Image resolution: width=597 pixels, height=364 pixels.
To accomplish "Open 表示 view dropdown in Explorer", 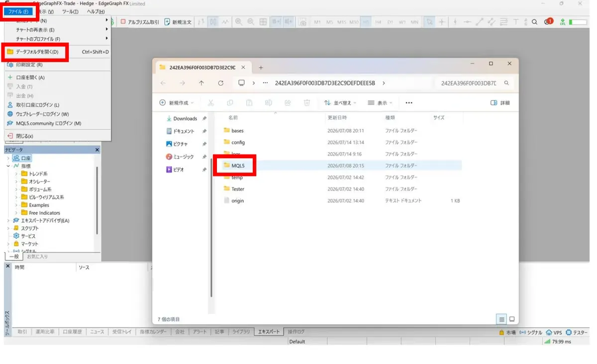I will 380,103.
